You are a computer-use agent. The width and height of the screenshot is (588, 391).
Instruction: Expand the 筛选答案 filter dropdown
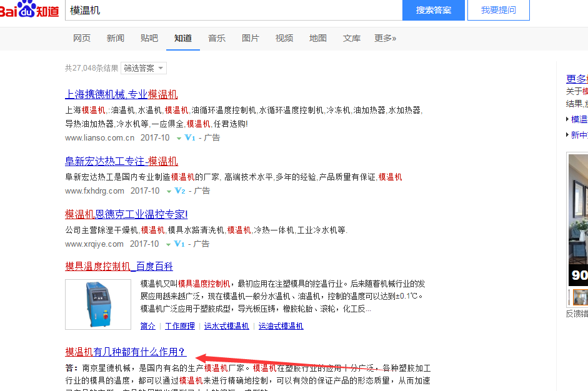pyautogui.click(x=144, y=68)
